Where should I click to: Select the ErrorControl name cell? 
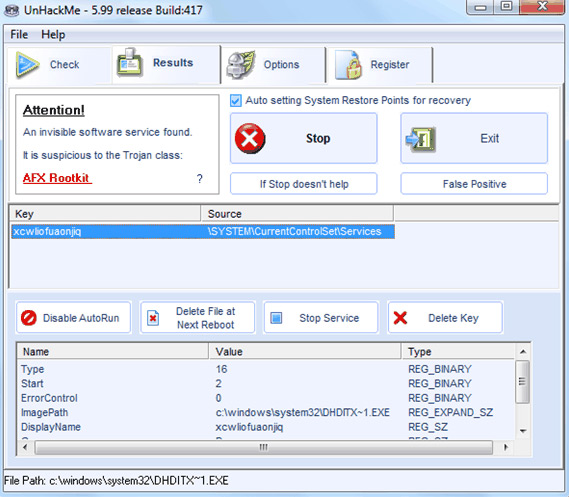click(x=49, y=398)
